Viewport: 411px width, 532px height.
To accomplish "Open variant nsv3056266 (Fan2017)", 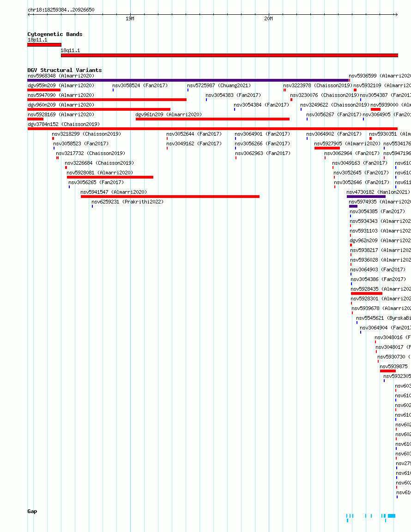I will [263, 143].
